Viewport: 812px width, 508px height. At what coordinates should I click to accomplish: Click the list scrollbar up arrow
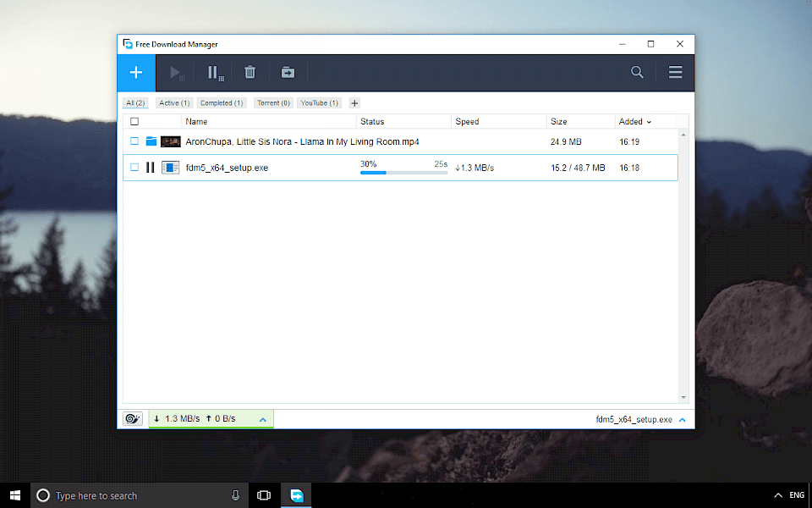click(683, 135)
